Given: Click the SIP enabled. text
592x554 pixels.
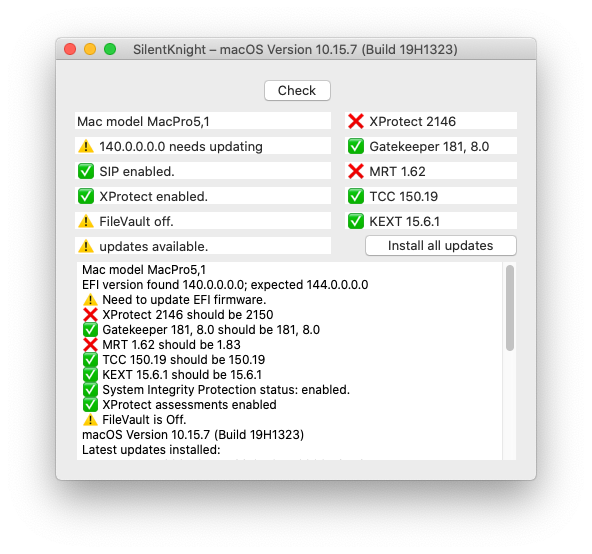Looking at the screenshot, I should [137, 171].
